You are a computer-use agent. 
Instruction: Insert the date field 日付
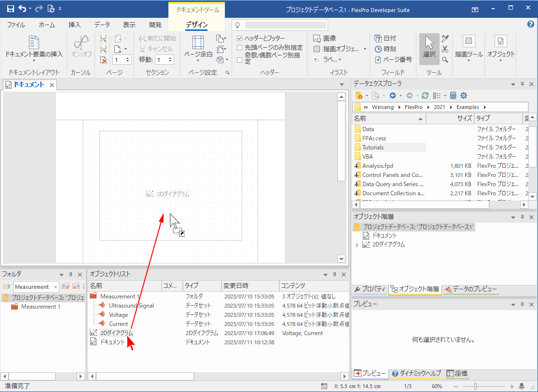click(385, 39)
